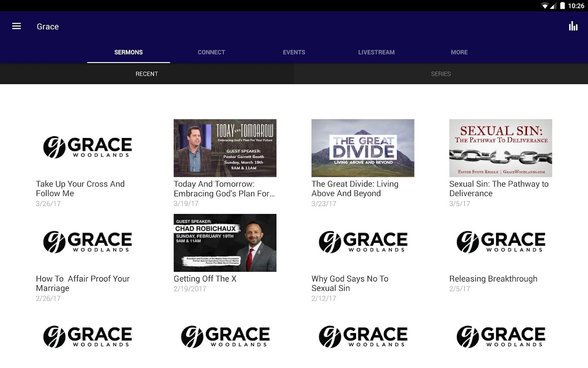Open the Sexual Sin chain thumbnail
Viewport: 588px width, 368px height.
point(501,148)
